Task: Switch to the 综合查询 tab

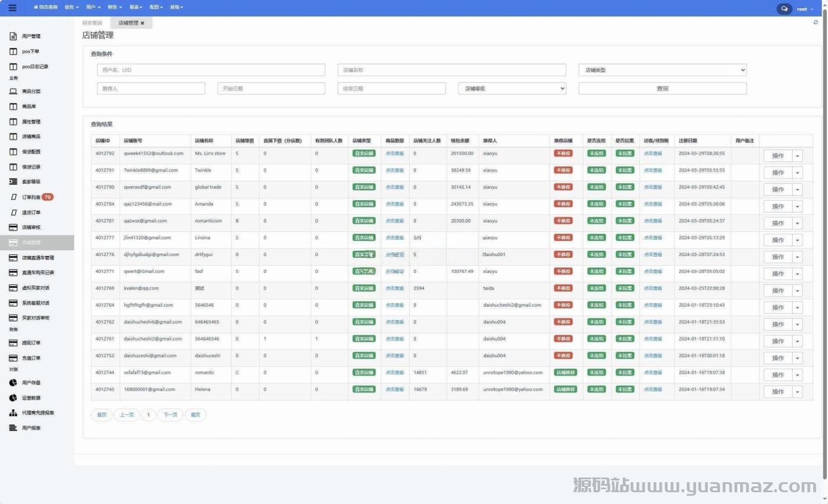Action: point(93,23)
